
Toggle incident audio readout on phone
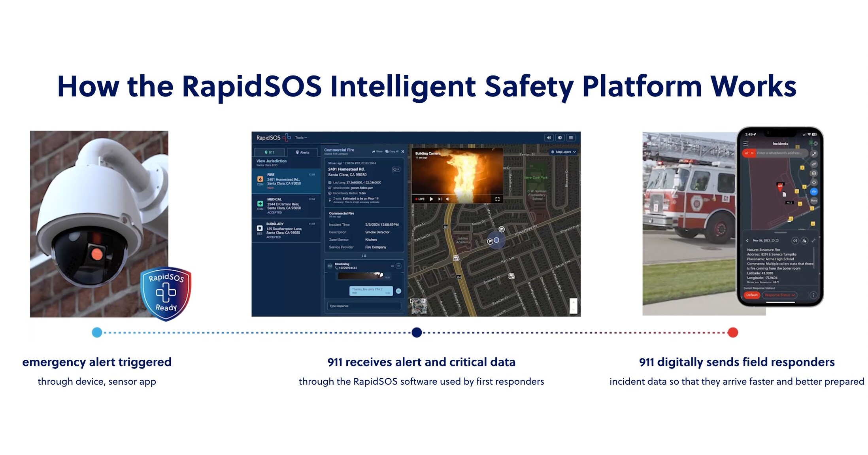795,240
